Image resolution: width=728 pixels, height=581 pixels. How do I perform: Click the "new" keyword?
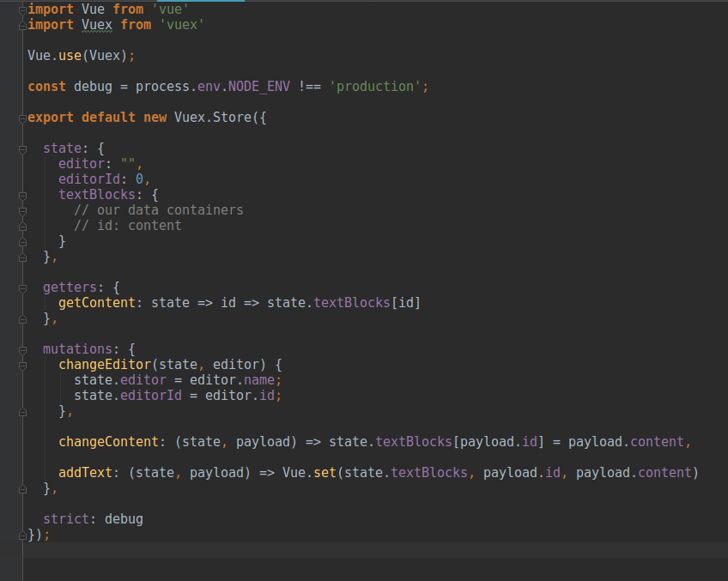point(155,118)
